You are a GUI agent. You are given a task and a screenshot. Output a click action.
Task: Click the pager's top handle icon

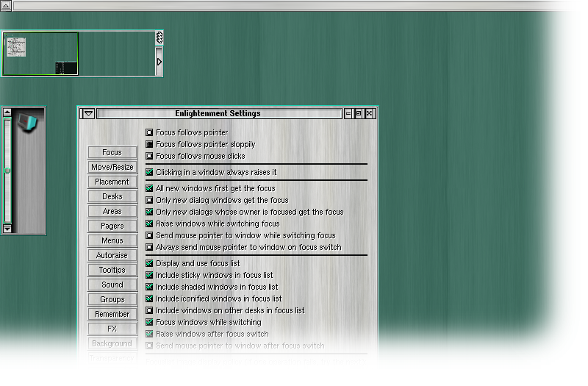(159, 37)
